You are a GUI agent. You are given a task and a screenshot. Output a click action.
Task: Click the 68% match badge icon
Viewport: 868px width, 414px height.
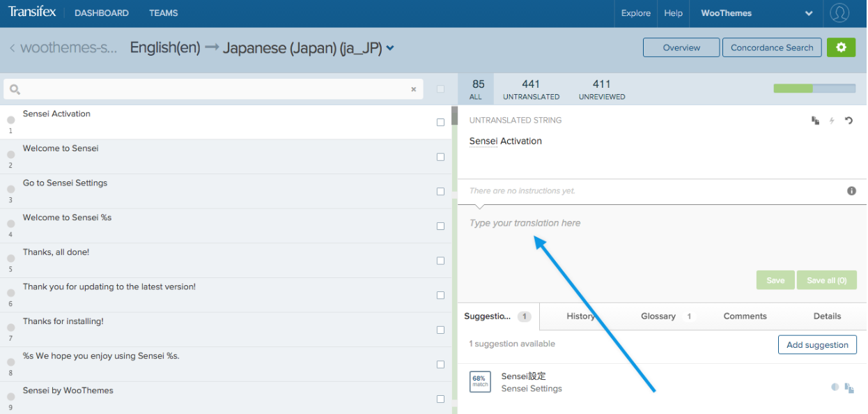coord(480,381)
